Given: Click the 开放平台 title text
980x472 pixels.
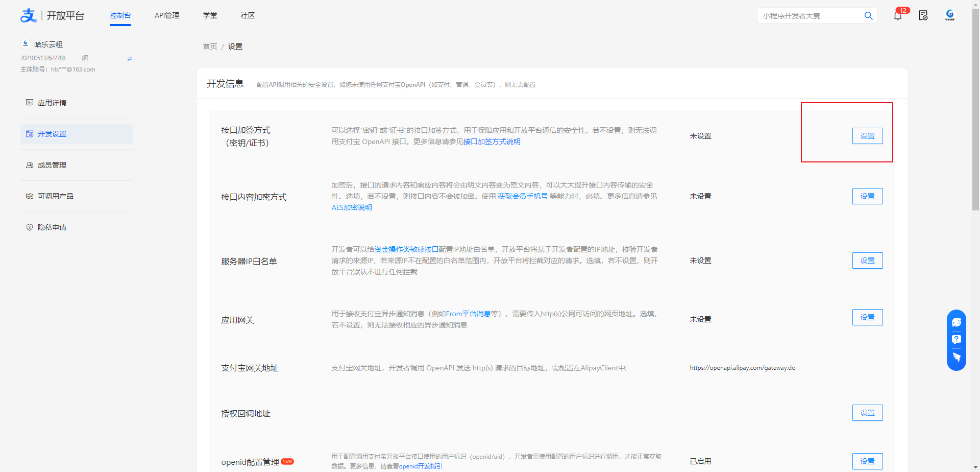Looking at the screenshot, I should coord(65,16).
